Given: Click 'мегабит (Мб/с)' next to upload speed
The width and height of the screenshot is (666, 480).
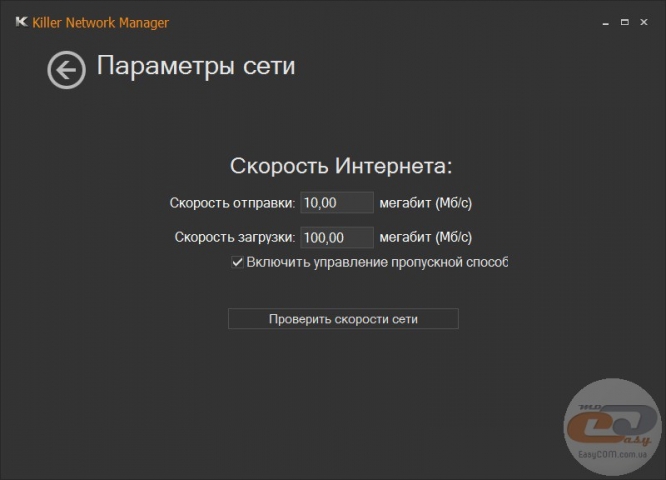Looking at the screenshot, I should [426, 203].
